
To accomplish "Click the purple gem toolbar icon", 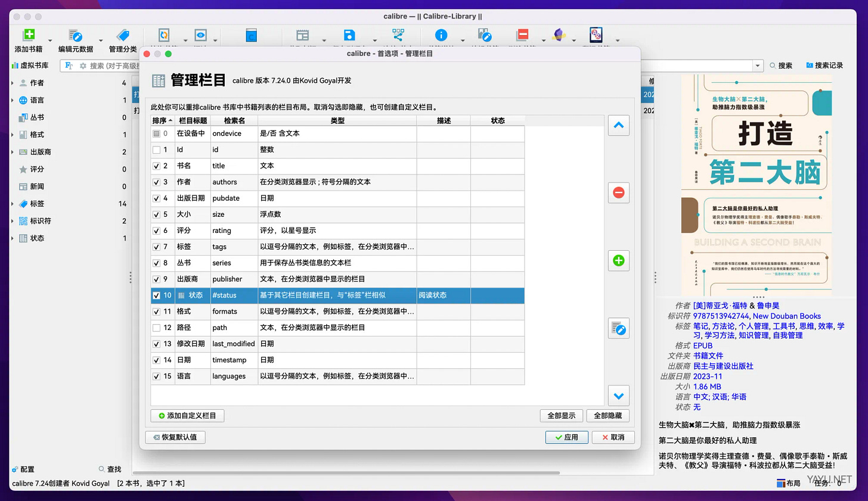I will pos(559,35).
